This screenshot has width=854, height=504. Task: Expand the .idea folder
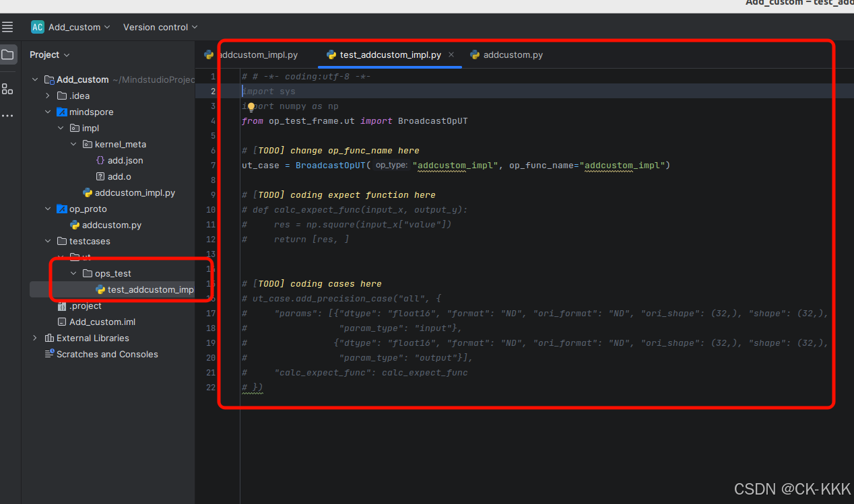48,96
